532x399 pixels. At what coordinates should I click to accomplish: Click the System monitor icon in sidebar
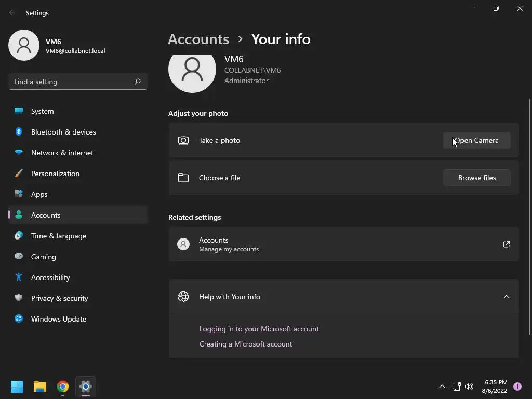pyautogui.click(x=19, y=111)
